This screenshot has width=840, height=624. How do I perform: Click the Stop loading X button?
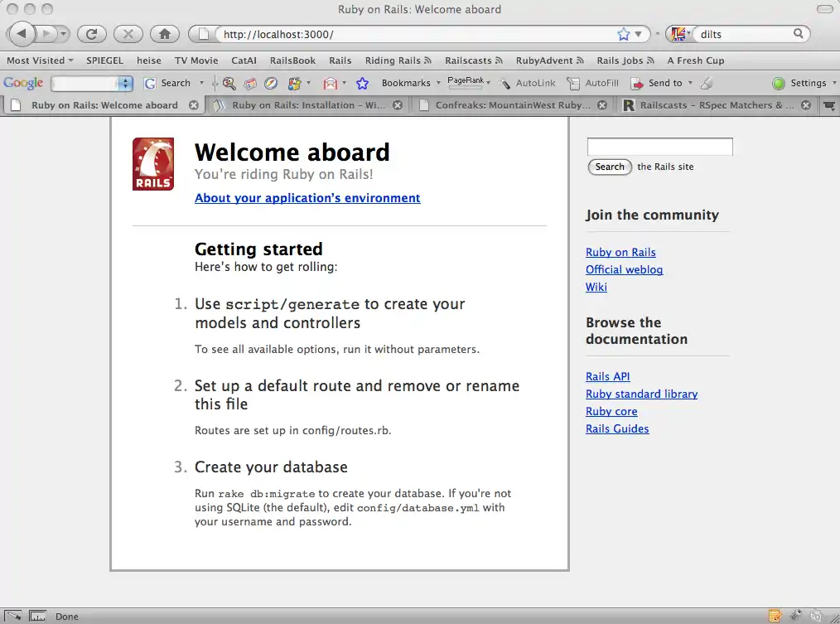128,34
